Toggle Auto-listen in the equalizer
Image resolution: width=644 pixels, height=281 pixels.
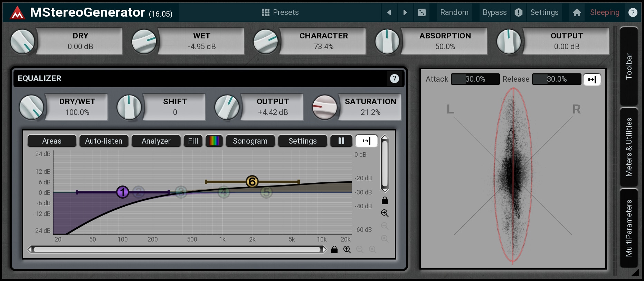click(104, 141)
